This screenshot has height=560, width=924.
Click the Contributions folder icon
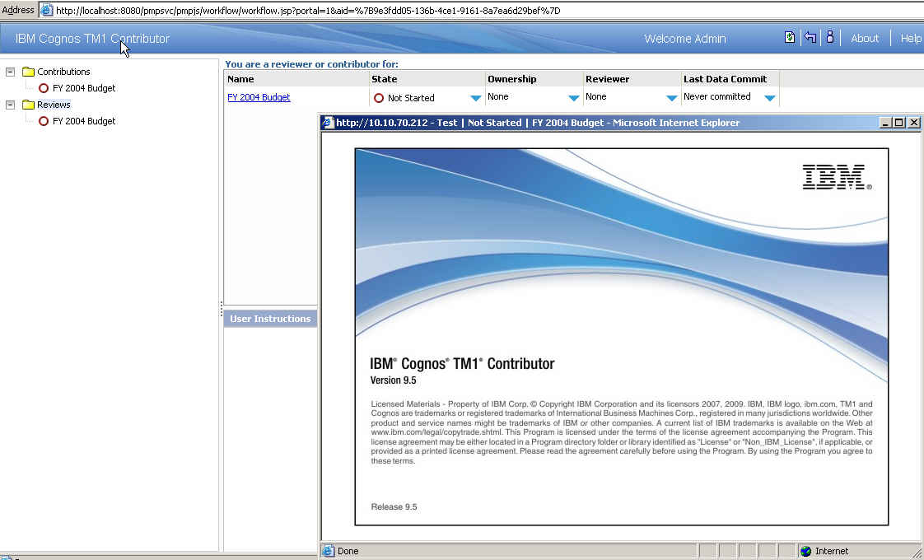point(28,72)
